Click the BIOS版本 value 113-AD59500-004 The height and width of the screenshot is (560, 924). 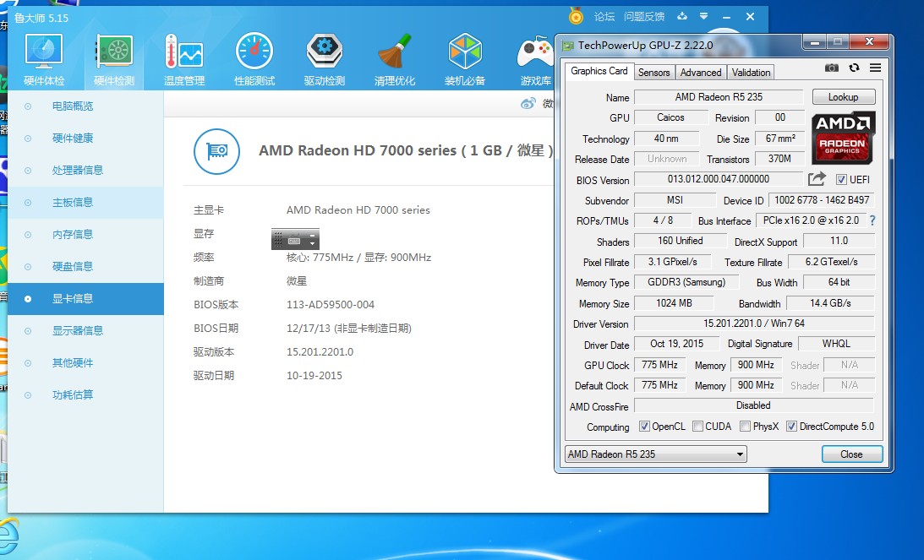(330, 304)
